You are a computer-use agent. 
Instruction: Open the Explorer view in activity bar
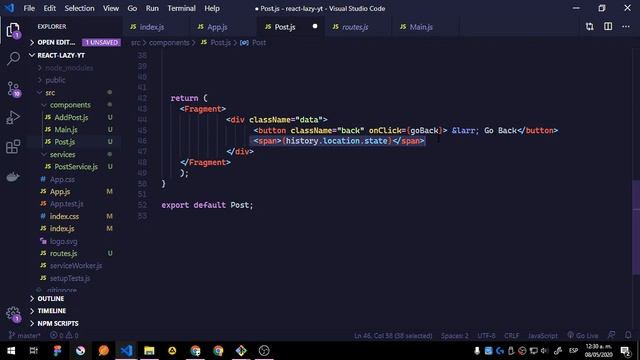click(x=13, y=30)
